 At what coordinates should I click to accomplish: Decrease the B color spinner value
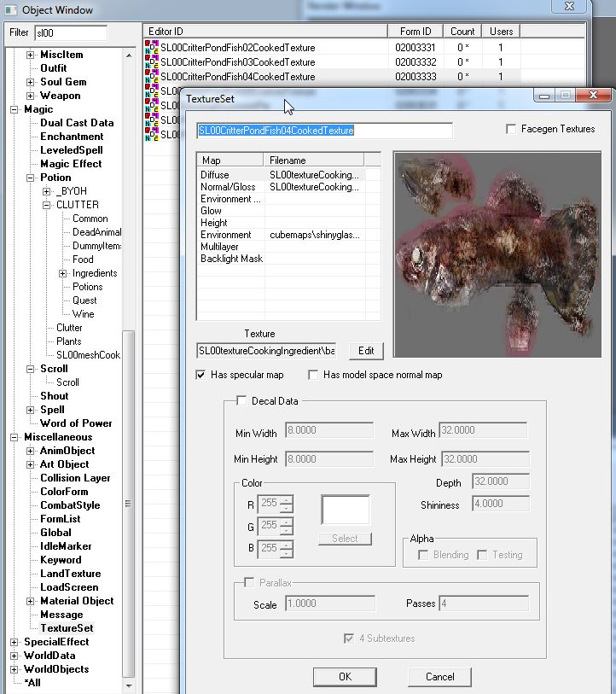287,553
